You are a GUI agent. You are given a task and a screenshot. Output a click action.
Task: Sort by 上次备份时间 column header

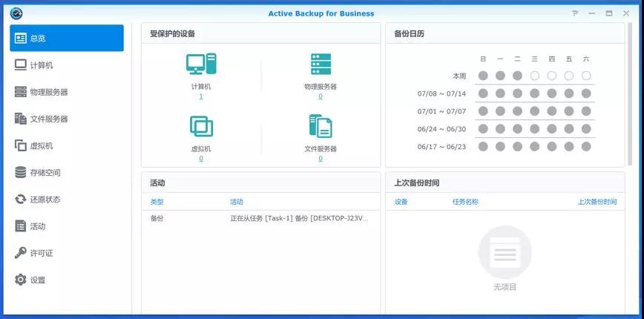(x=597, y=202)
